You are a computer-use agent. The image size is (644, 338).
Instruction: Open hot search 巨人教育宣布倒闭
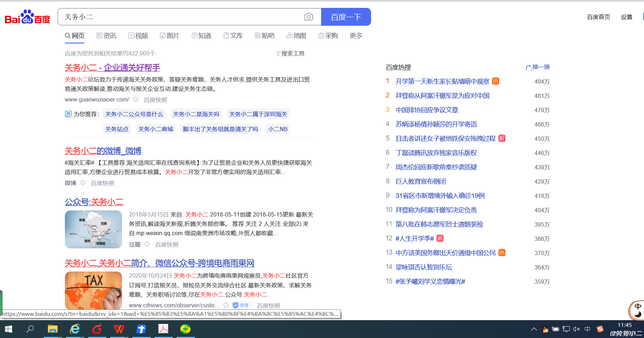pos(421,182)
